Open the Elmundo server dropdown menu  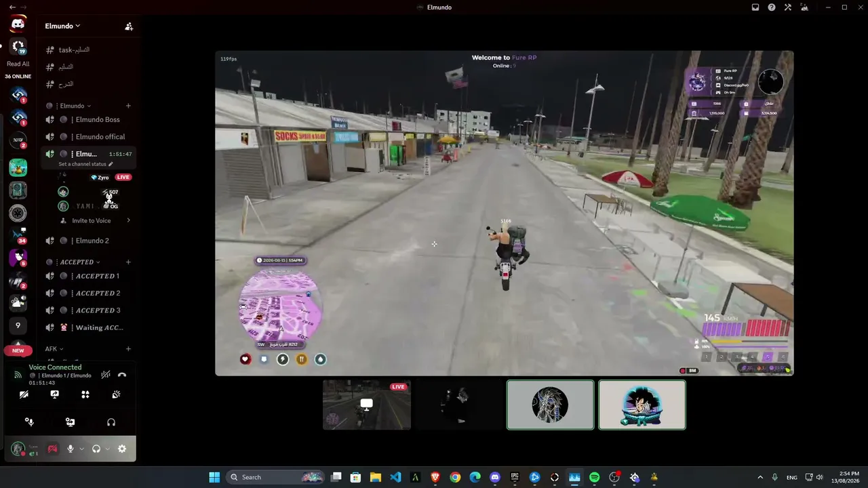coord(62,26)
